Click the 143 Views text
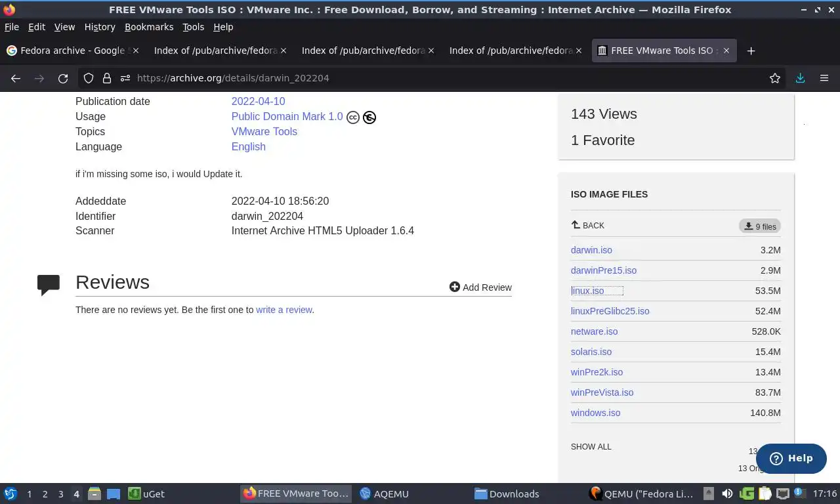 [604, 114]
